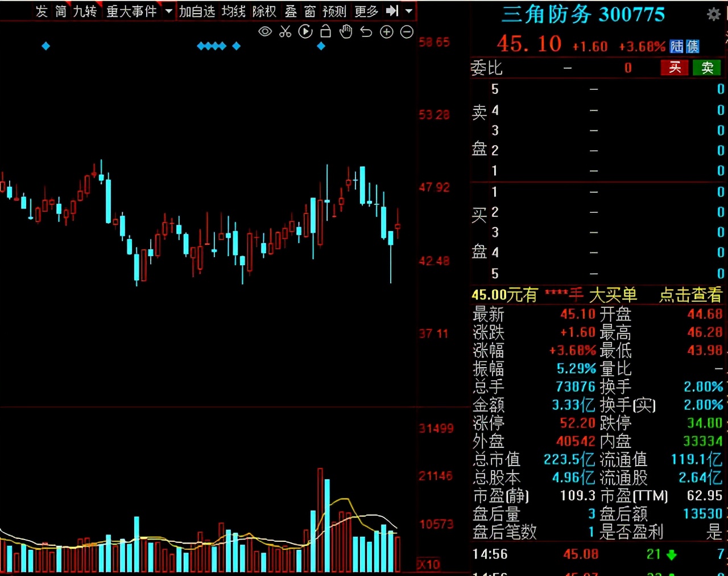This screenshot has width=728, height=576.
Task: Zoom in with the plus icon
Action: (x=387, y=32)
